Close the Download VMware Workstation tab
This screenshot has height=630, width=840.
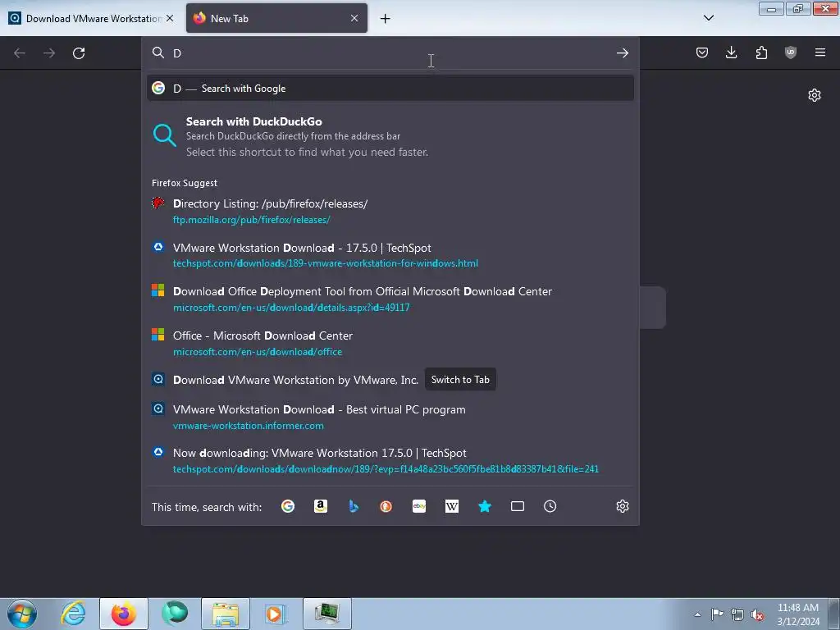(170, 18)
